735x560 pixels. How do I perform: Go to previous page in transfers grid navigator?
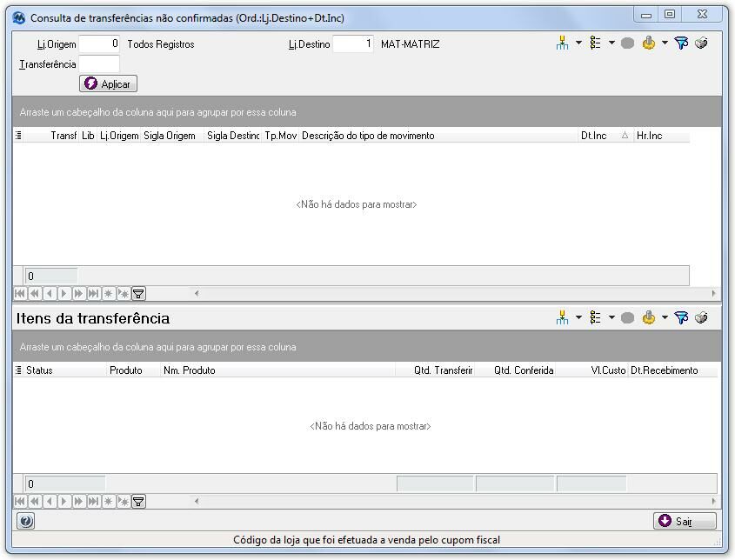[35, 294]
